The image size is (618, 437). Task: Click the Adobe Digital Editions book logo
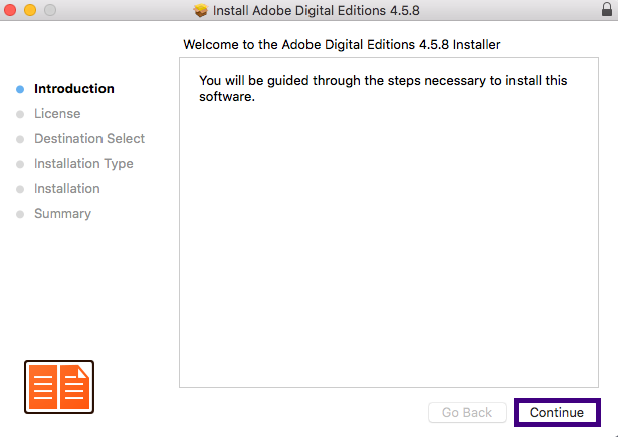coord(59,387)
